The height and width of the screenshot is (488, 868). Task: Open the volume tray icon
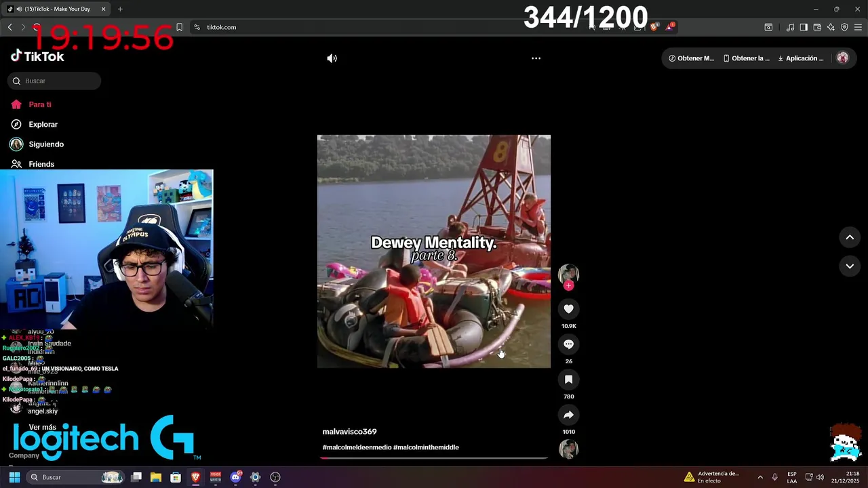[x=820, y=477]
